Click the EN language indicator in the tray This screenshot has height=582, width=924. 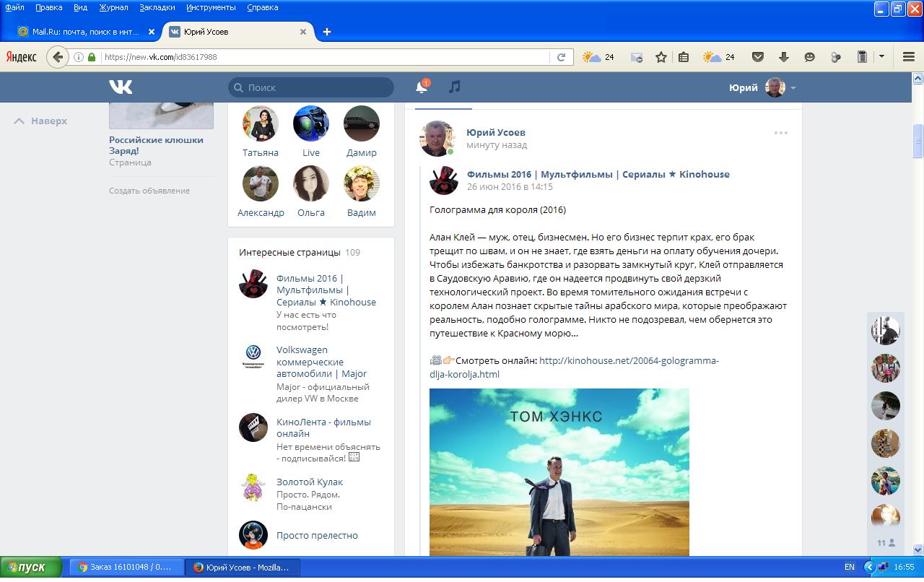point(850,568)
